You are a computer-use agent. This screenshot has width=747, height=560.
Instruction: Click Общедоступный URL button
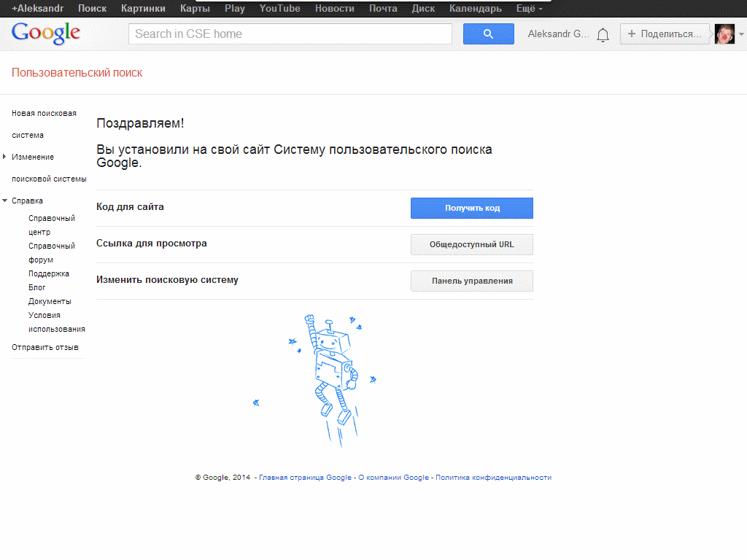point(472,244)
